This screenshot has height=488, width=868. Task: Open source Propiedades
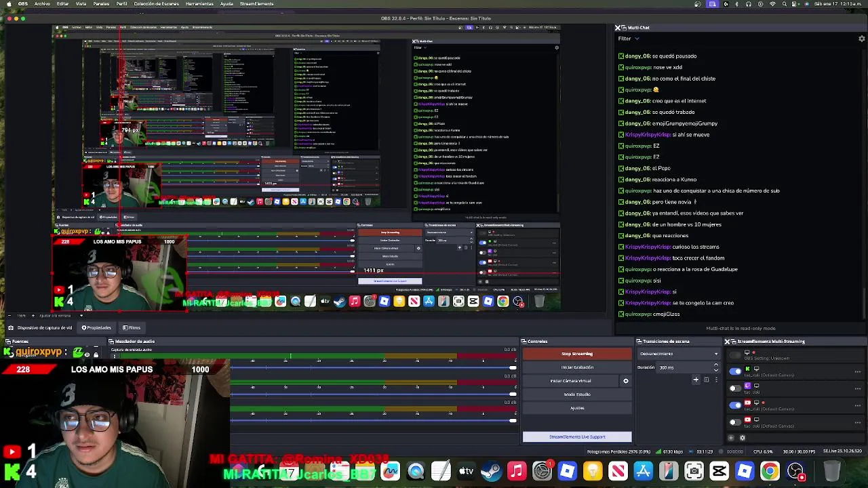(x=96, y=328)
